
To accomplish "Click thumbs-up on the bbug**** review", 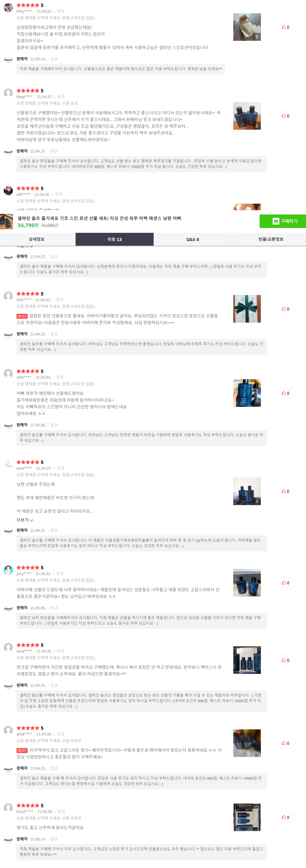I will coord(286,116).
